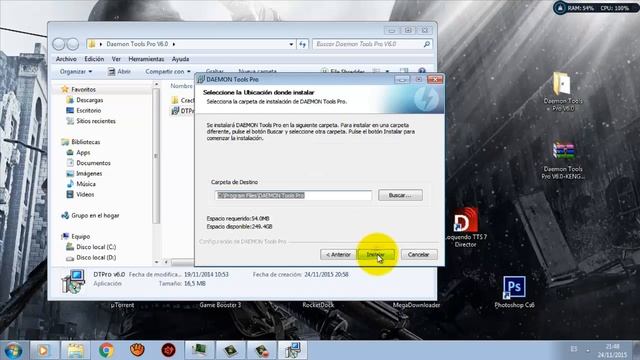Click the Explorer forward navigation arrow
Viewport: 640px width, 360px height.
(73, 44)
